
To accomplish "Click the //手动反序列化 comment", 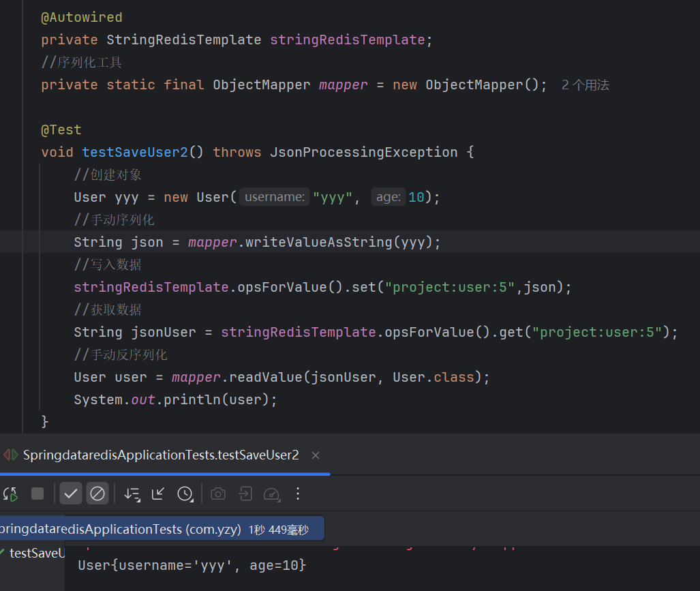I will pyautogui.click(x=121, y=354).
